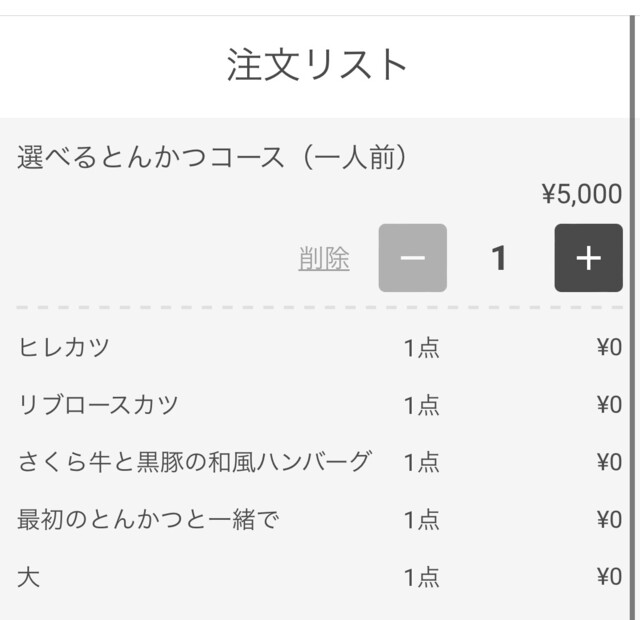Image resolution: width=640 pixels, height=620 pixels.
Task: Select the リブロースカツ option row
Action: 98,405
